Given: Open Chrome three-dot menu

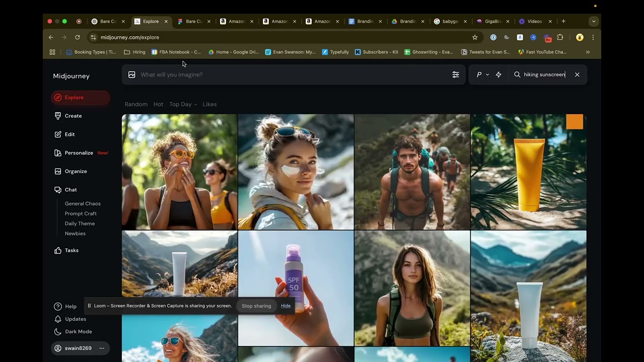Looking at the screenshot, I should click(x=593, y=37).
